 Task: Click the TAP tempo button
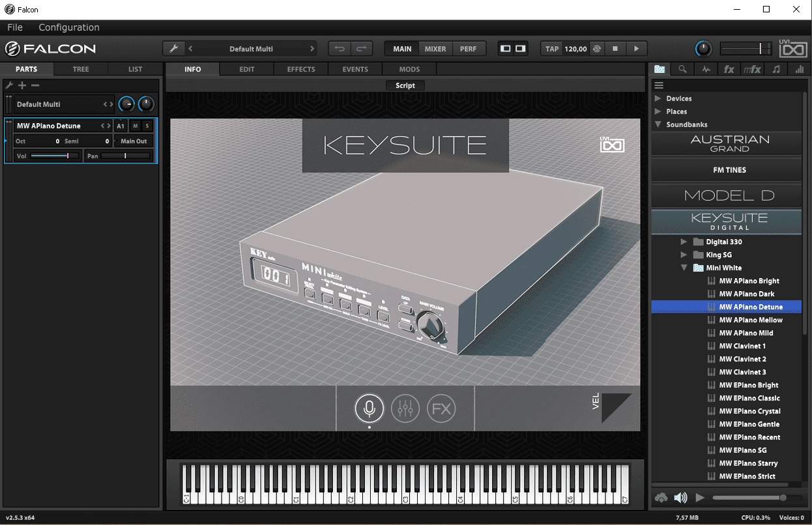click(552, 49)
